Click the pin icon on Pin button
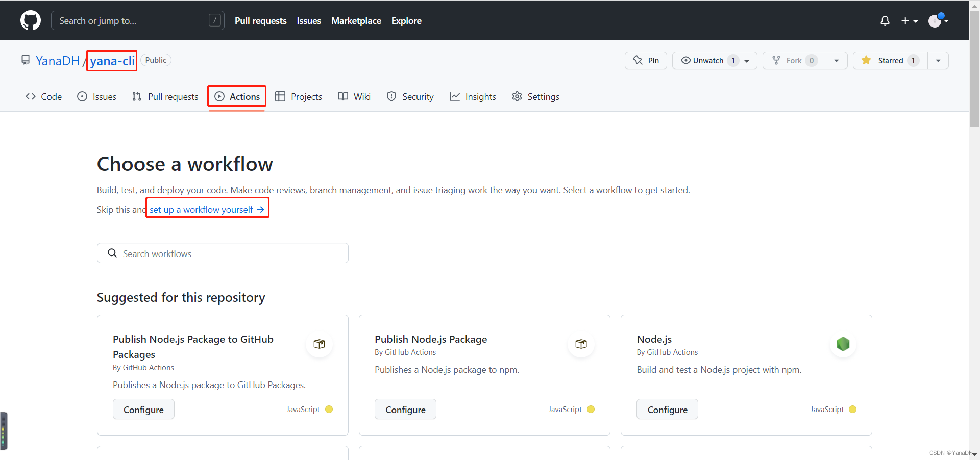 point(638,60)
